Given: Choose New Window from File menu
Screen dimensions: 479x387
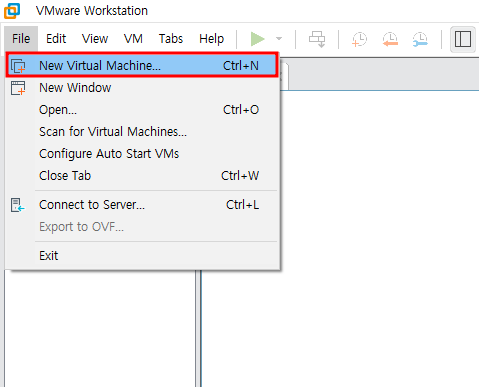Looking at the screenshot, I should pos(142,88).
